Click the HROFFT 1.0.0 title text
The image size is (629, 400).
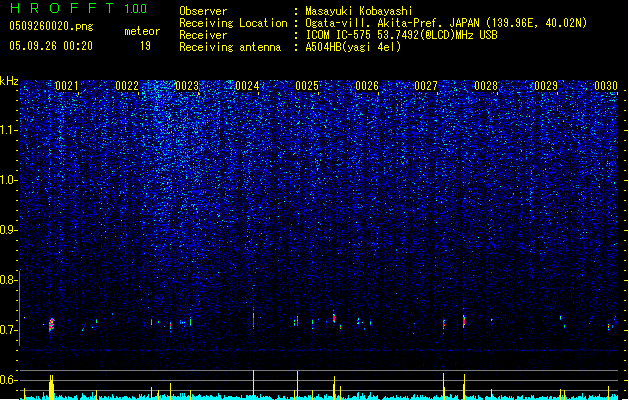[78, 8]
